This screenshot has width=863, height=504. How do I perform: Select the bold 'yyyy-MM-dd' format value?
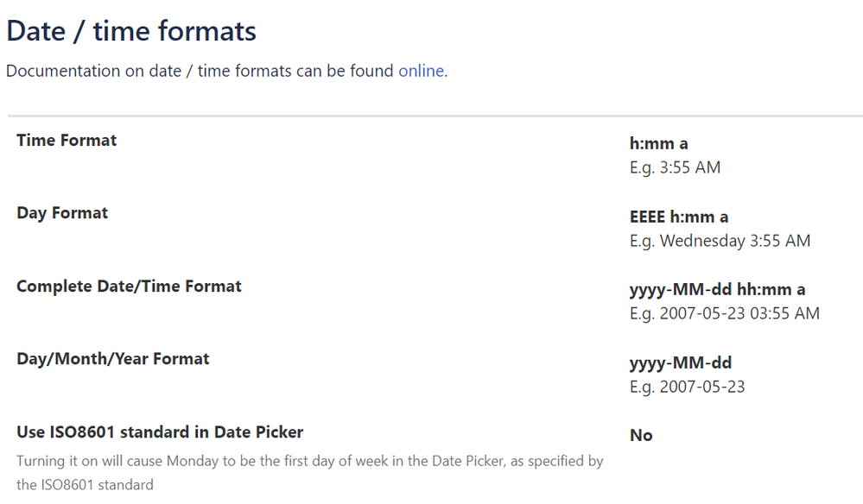point(681,362)
